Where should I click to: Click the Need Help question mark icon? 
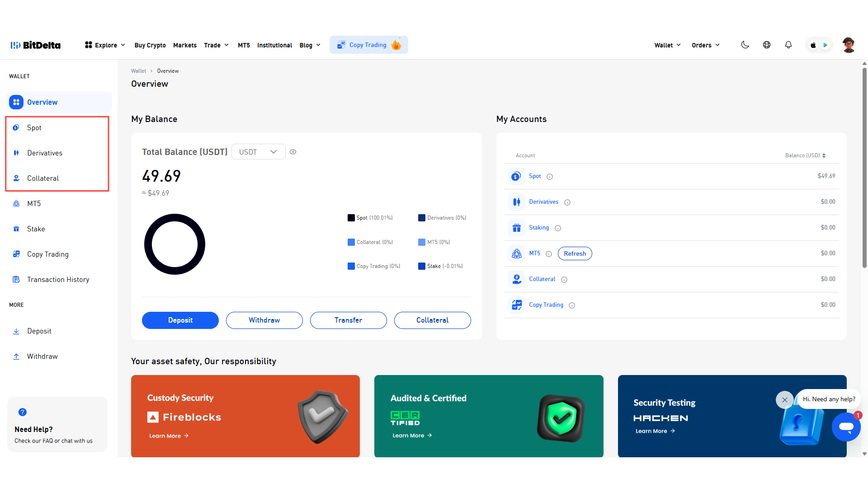click(x=23, y=412)
